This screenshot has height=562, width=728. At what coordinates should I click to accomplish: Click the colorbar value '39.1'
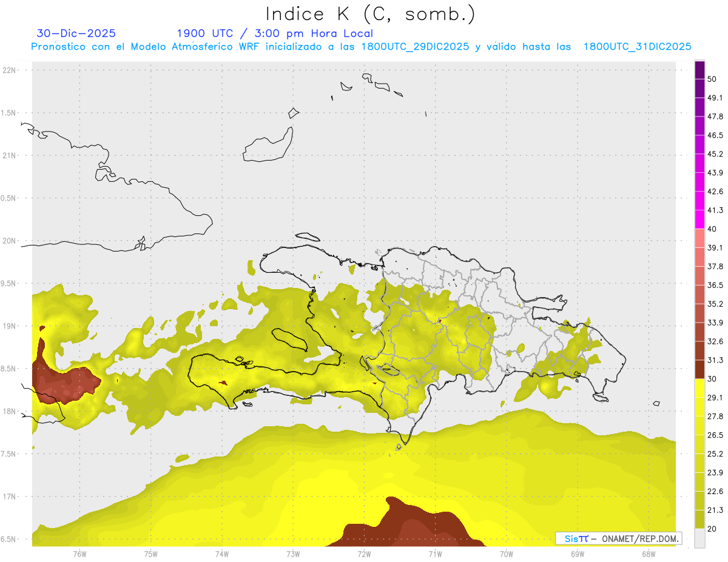[715, 247]
